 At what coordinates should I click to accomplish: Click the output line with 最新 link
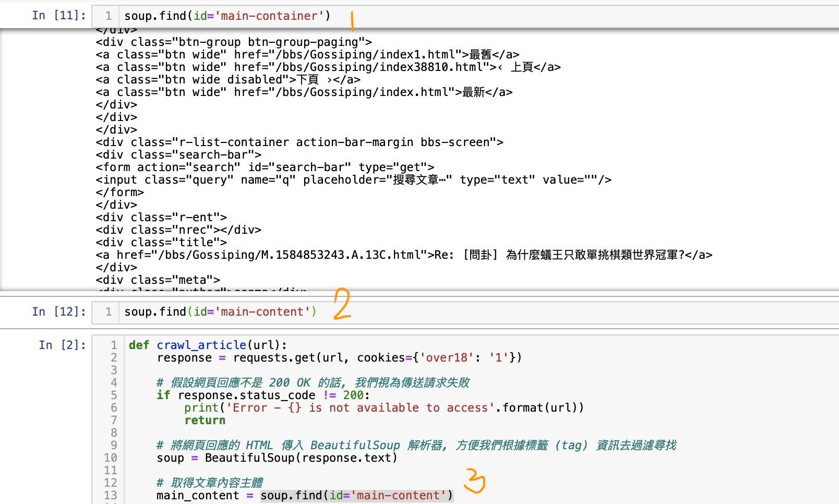[x=304, y=92]
